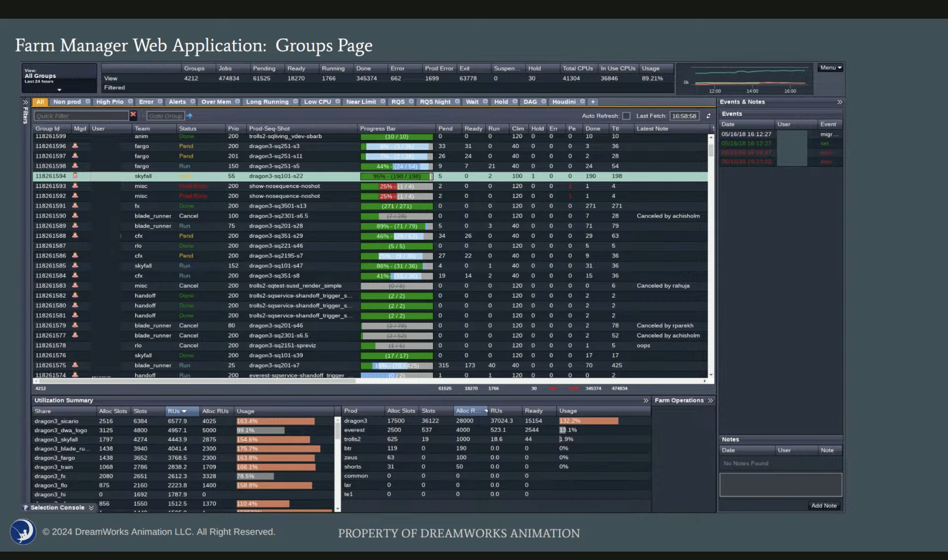Sort by RUs column in Share table
The width and height of the screenshot is (948, 560).
click(x=182, y=411)
